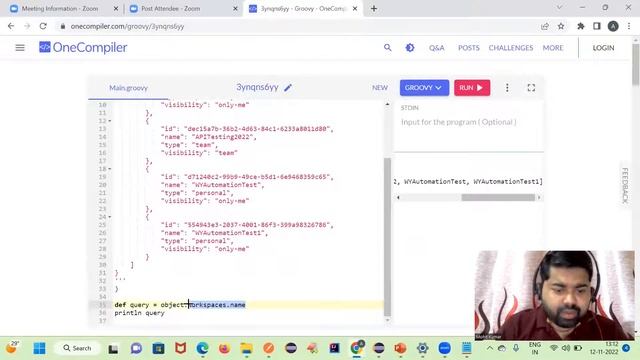Close the Post Attendee Zoom tab
640x360 pixels.
[235, 9]
